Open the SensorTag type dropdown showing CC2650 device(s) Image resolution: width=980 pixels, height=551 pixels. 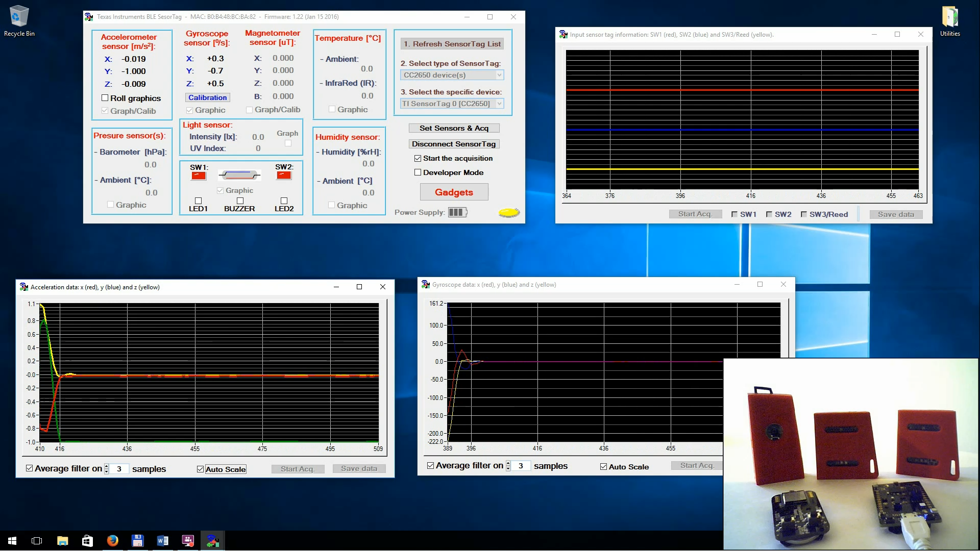(x=451, y=75)
